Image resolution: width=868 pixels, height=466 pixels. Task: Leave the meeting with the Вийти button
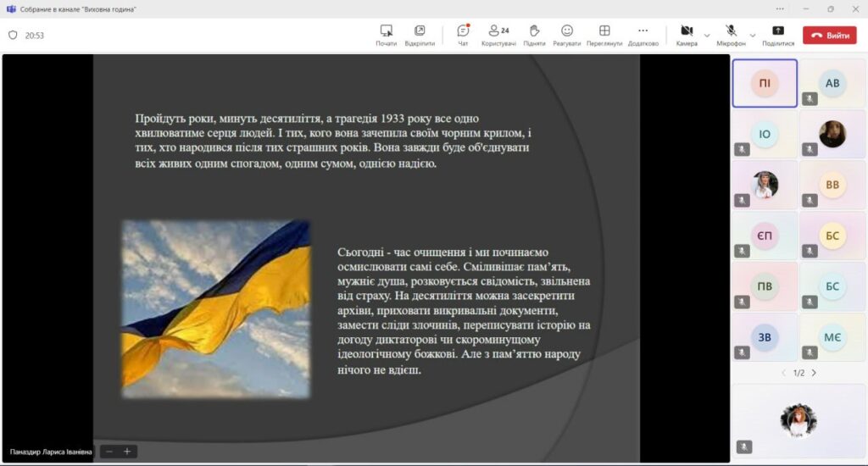[830, 36]
